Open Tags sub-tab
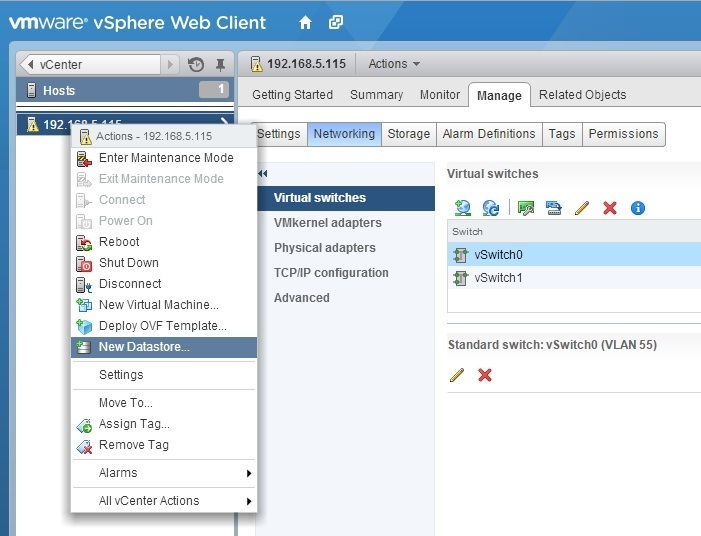701x536 pixels. [x=562, y=134]
